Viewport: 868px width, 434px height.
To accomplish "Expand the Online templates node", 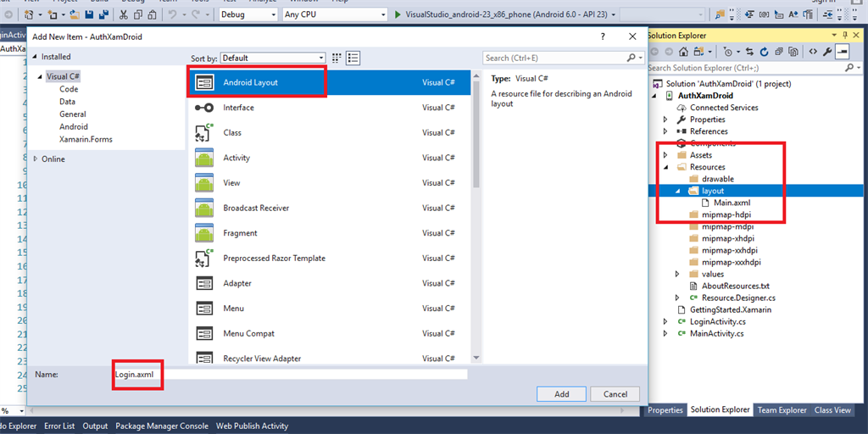I will tap(36, 159).
